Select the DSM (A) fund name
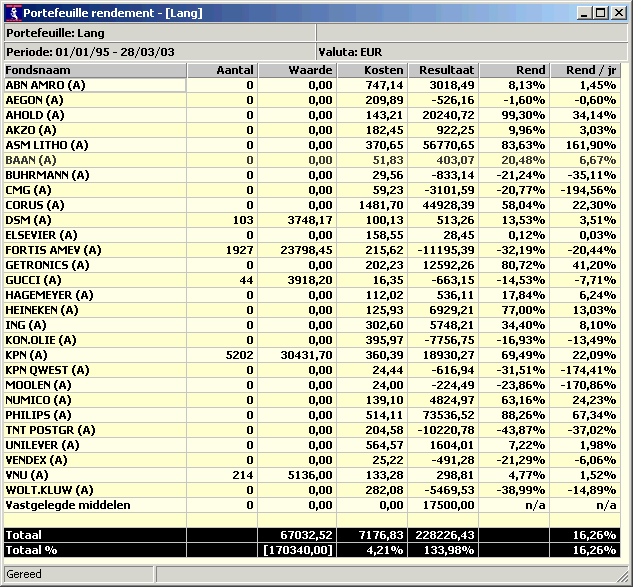Image resolution: width=633 pixels, height=587 pixels. [28, 220]
